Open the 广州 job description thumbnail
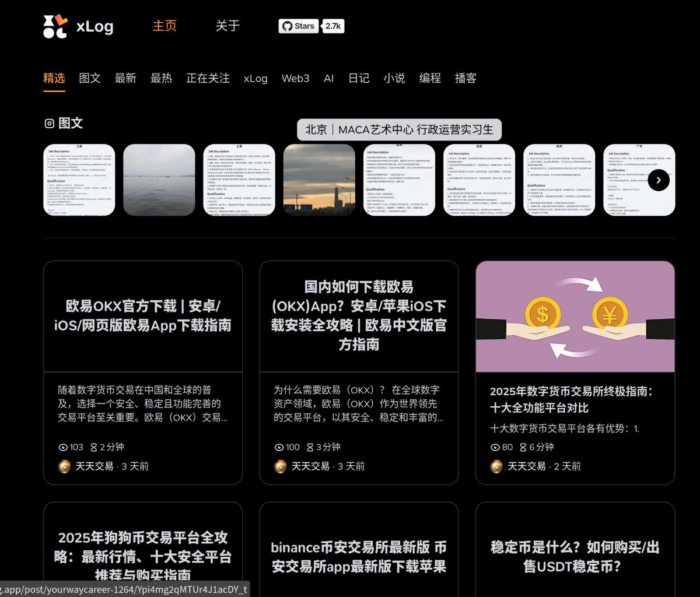Screen dimensions: 700x597 [x=639, y=180]
